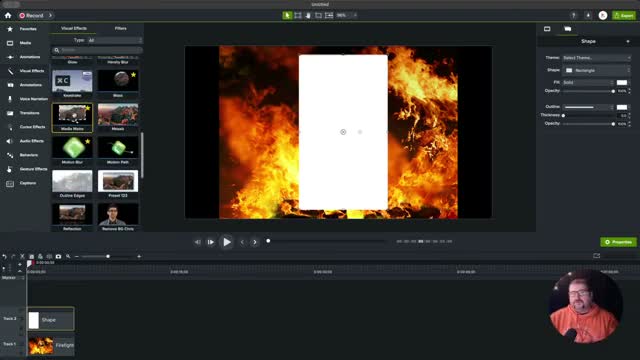This screenshot has height=360, width=640.
Task: Open the Fill style dropdown
Action: (x=588, y=82)
